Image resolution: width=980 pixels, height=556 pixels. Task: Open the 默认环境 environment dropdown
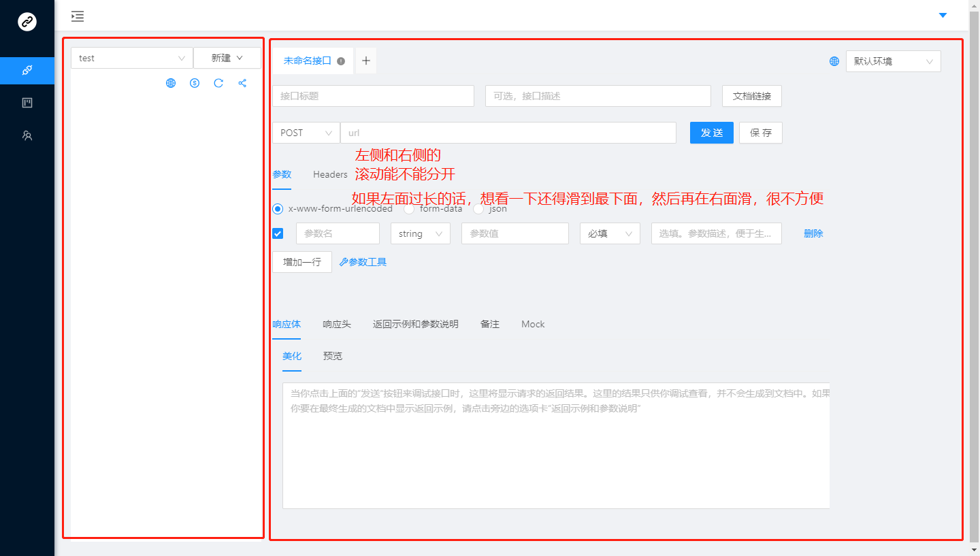click(x=894, y=61)
